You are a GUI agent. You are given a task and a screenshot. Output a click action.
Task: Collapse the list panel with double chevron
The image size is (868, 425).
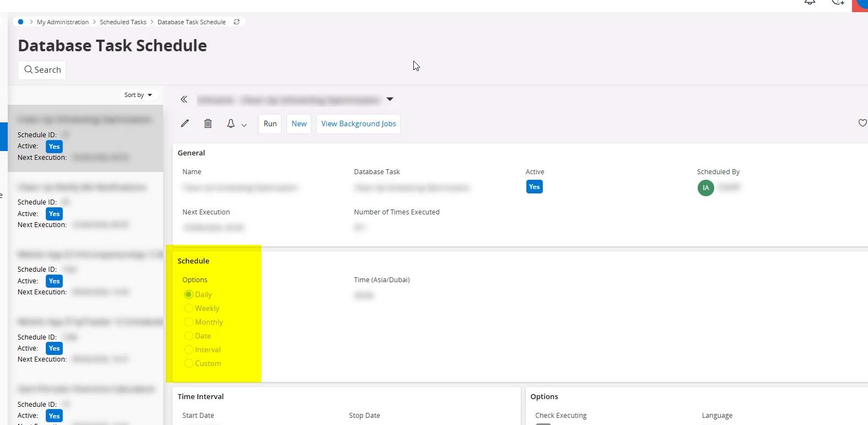(x=184, y=99)
